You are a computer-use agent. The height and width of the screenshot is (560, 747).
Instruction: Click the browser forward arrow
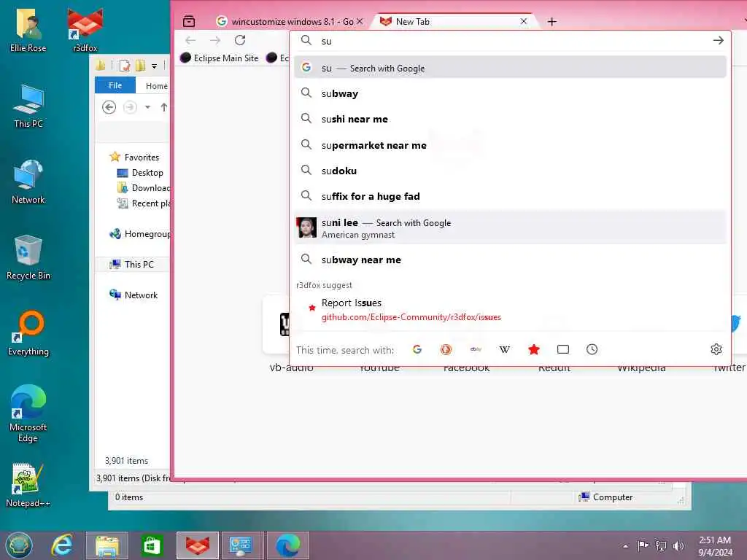(215, 41)
